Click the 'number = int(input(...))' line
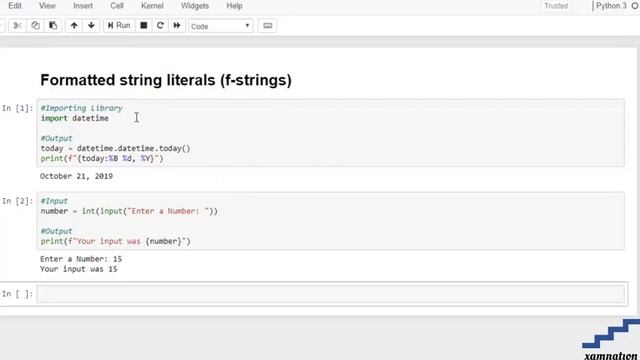The height and width of the screenshot is (360, 640). click(129, 211)
